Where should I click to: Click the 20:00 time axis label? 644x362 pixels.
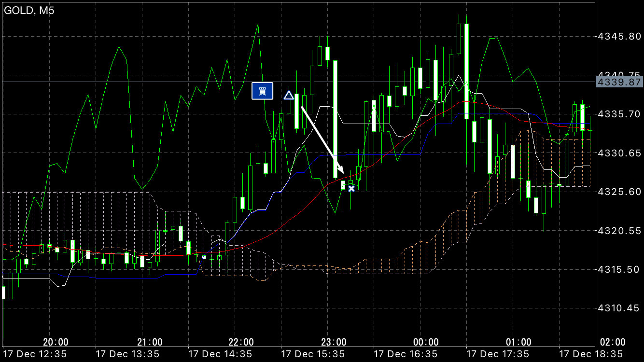(56, 342)
